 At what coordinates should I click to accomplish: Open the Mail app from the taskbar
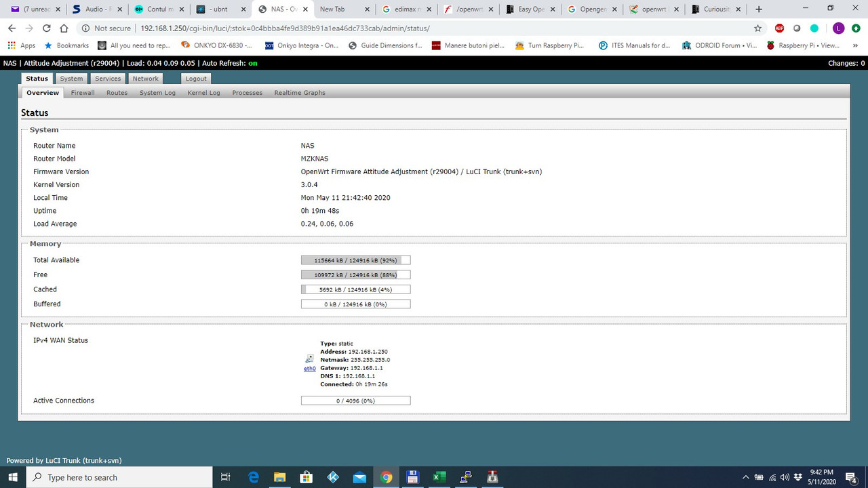[359, 477]
